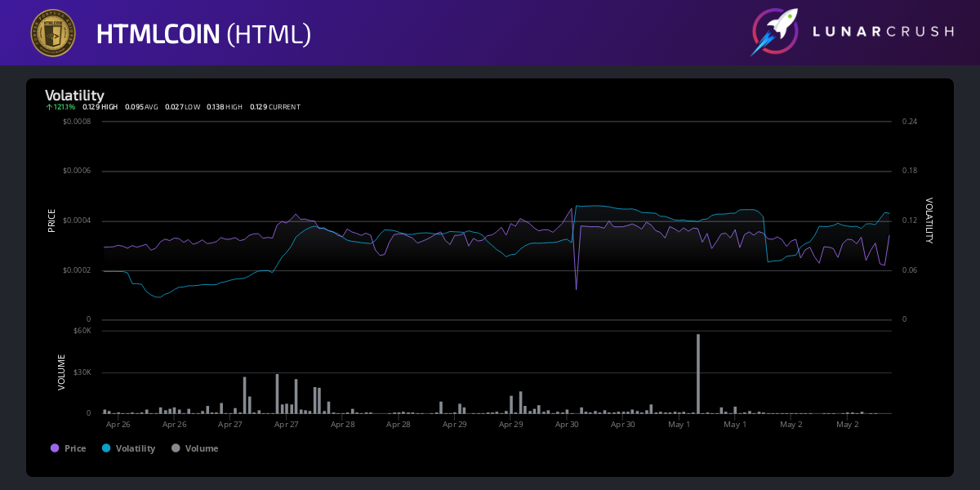Toggle the Volatility series visibility
This screenshot has height=490, width=980.
point(128,448)
